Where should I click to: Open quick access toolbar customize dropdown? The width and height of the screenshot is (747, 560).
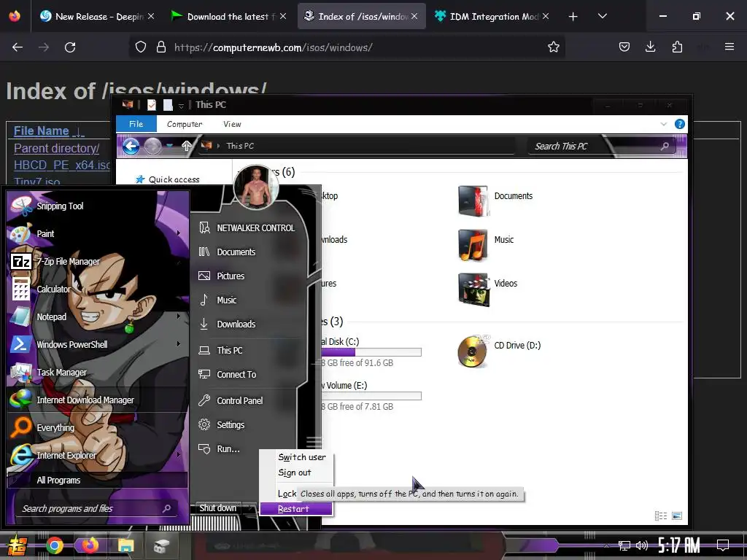click(x=181, y=105)
